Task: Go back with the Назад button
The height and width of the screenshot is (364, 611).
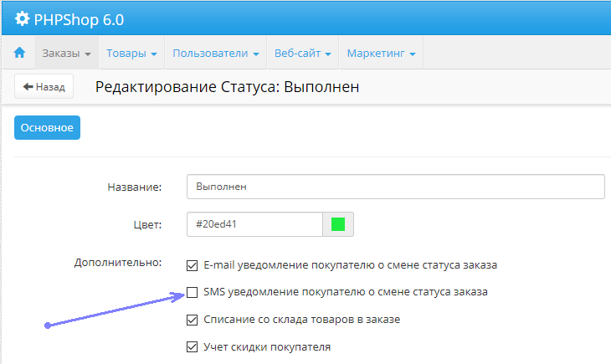Action: (44, 86)
